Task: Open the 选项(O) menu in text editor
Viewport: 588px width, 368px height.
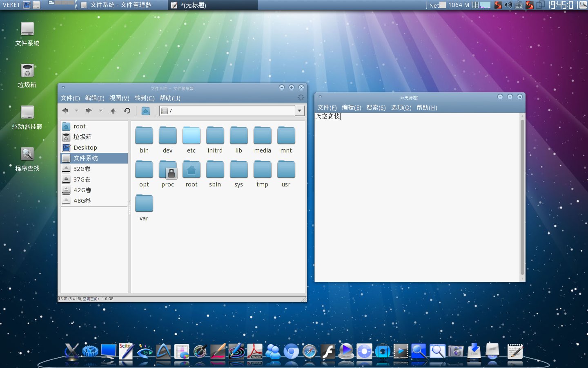Action: coord(401,108)
